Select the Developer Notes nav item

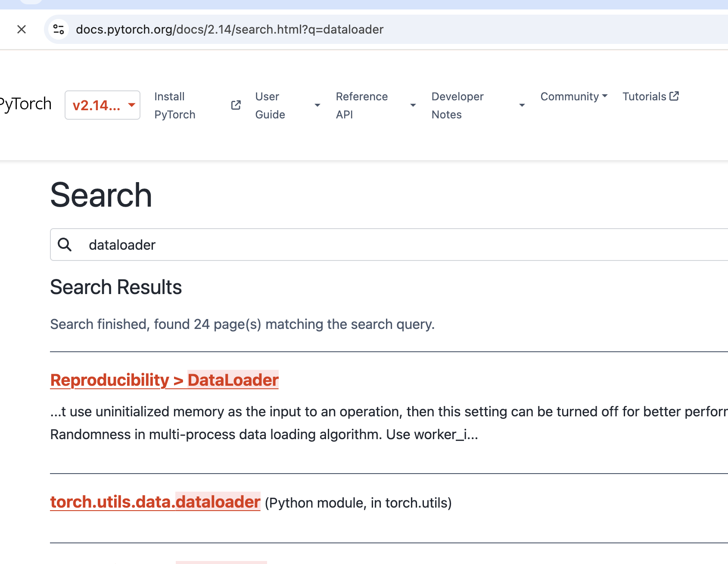457,105
